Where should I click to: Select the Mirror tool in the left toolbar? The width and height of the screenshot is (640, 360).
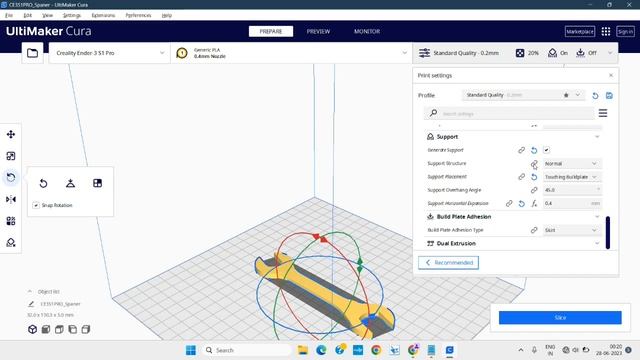[11, 199]
